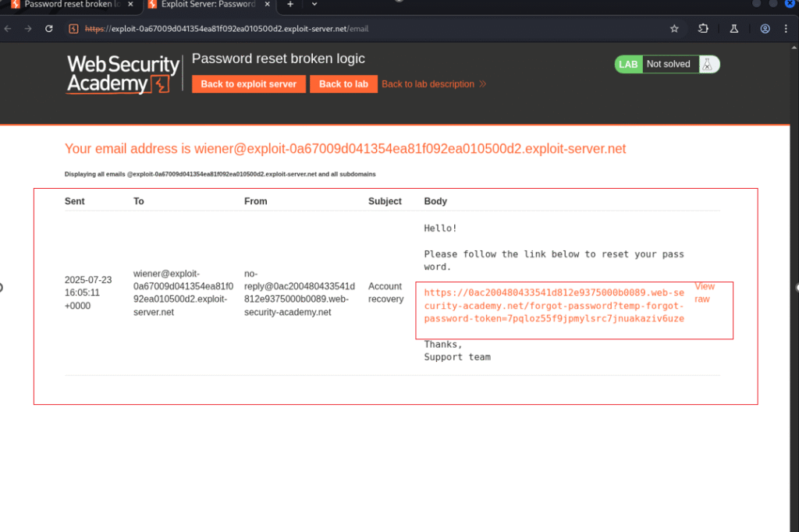Click the Web Security Academy logo

(x=123, y=74)
